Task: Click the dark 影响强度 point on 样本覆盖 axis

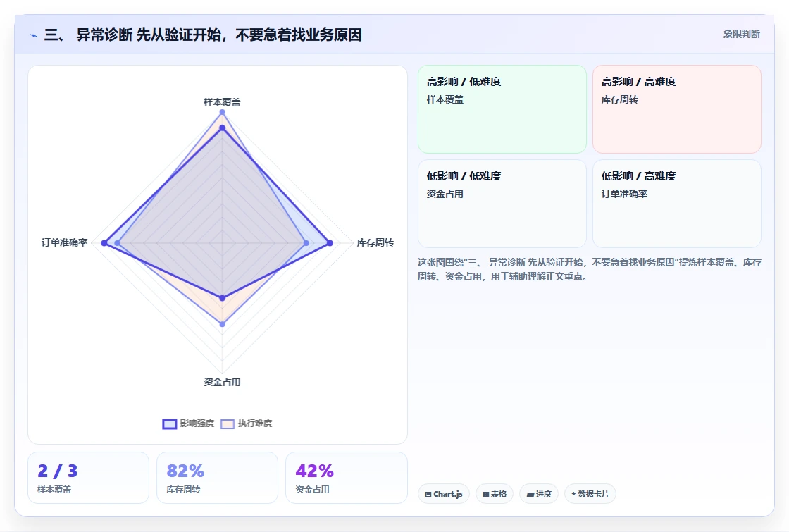Action: [222, 128]
